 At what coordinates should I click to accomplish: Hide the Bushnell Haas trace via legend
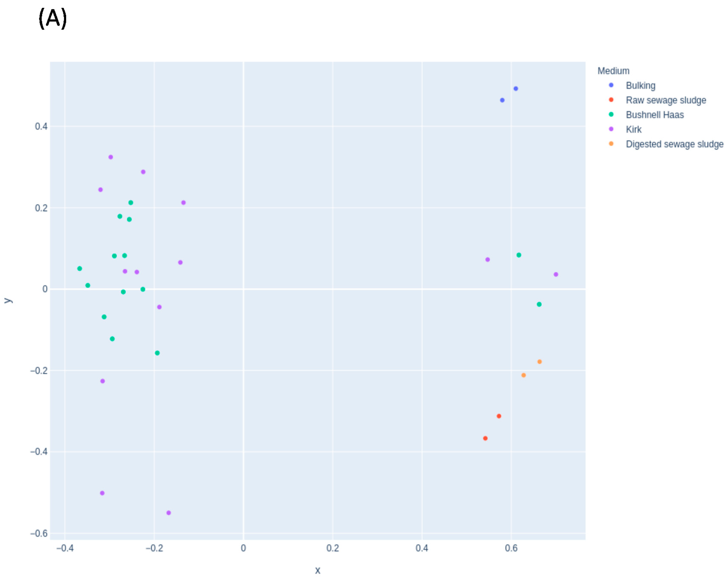654,115
